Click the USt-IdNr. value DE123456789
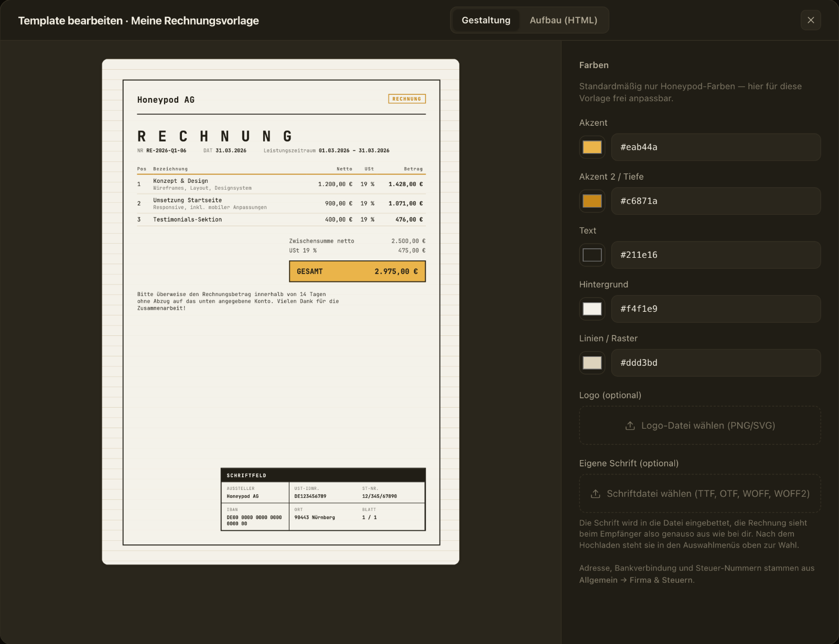 point(310,496)
